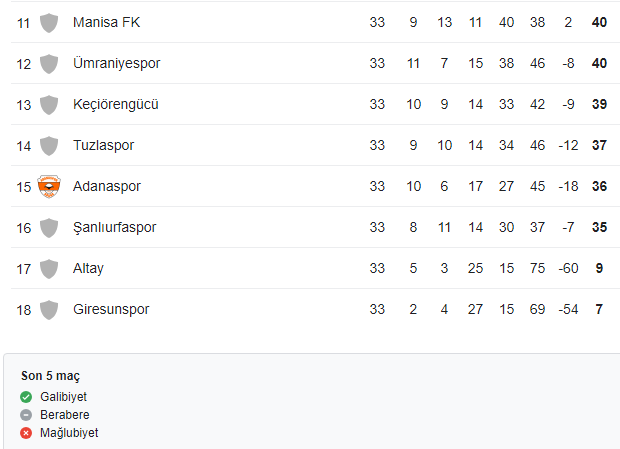Select the Şanlıurfaspor team name
This screenshot has height=449, width=620.
click(115, 227)
